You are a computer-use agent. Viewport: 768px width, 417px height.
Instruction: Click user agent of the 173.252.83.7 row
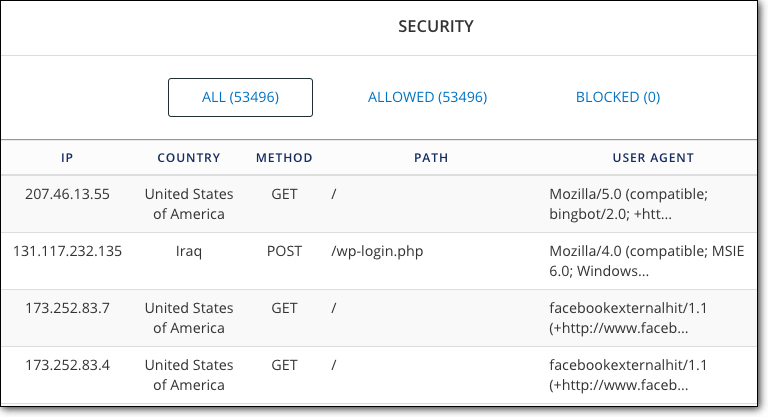click(628, 318)
